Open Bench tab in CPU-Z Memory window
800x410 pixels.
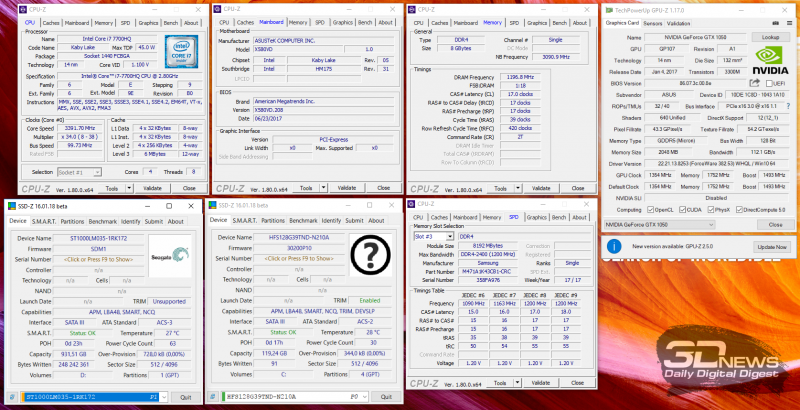[560, 23]
